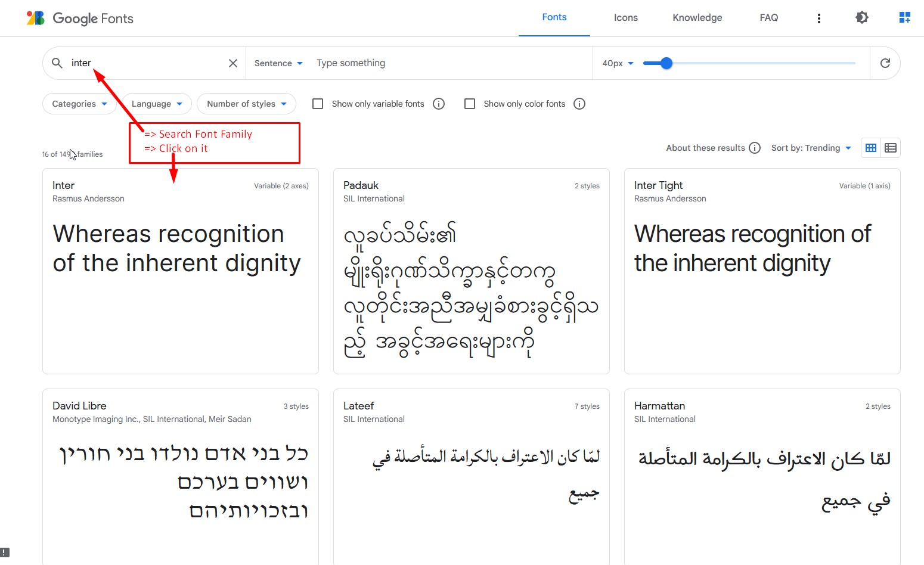Click the reset preview refresh icon
This screenshot has height=565, width=924.
[885, 63]
